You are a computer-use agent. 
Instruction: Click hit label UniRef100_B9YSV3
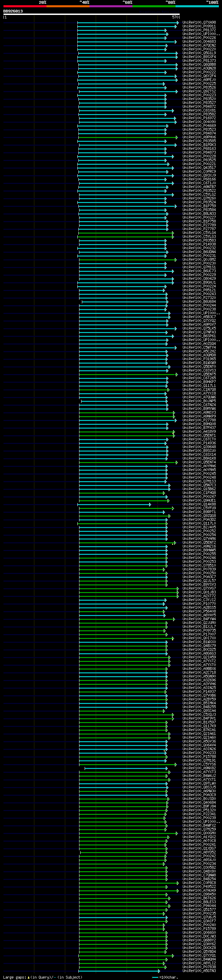199,585
